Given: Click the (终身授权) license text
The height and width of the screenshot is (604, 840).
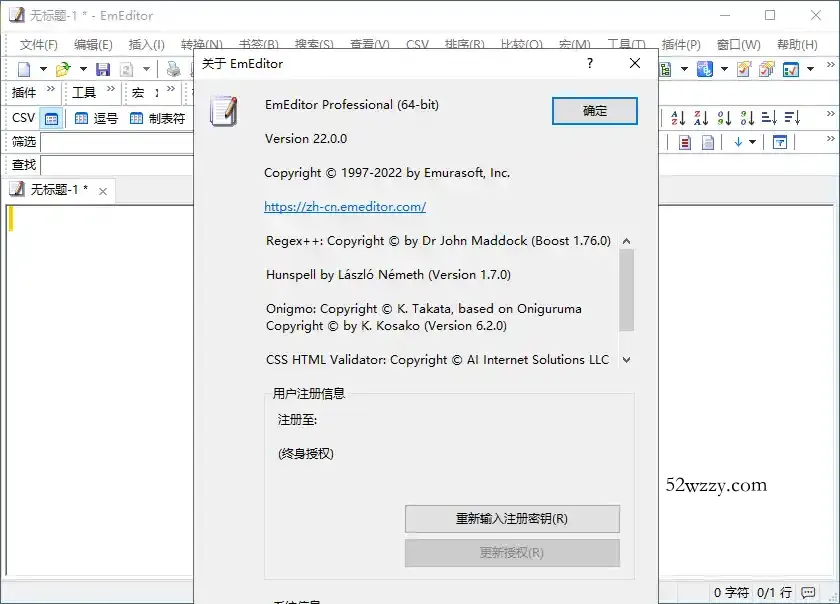Looking at the screenshot, I should pos(306,454).
